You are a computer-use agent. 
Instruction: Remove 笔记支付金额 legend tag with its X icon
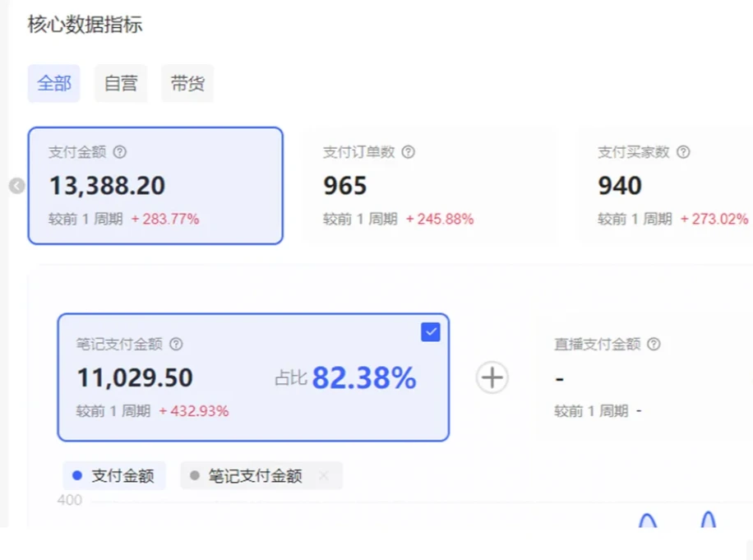324,475
